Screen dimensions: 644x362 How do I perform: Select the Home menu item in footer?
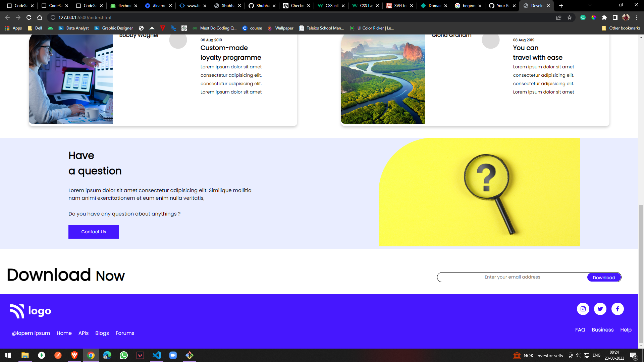click(64, 333)
